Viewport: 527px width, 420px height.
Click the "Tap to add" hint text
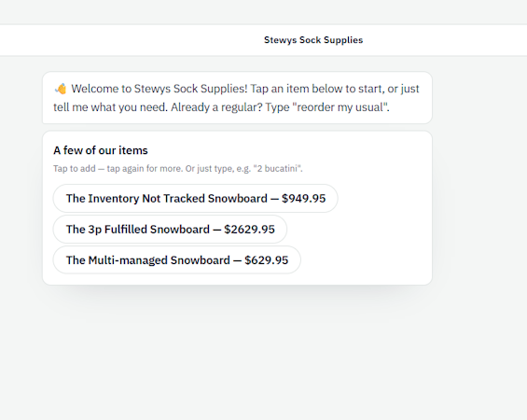point(75,169)
